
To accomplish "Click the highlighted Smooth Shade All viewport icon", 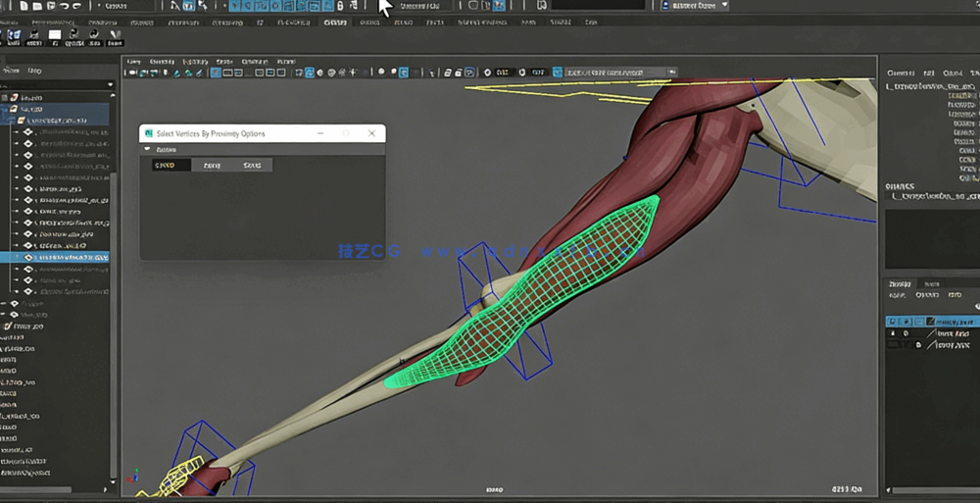I will pos(309,73).
